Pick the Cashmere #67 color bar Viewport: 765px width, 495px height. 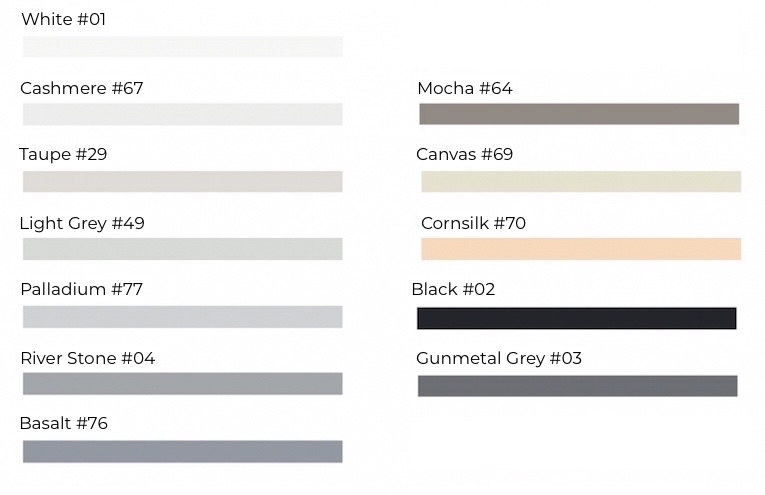coord(182,114)
